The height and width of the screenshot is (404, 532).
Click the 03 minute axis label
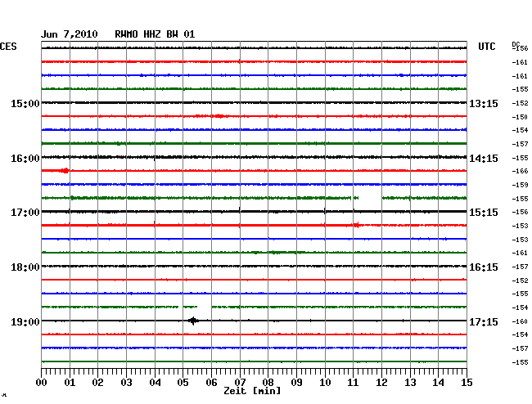click(x=126, y=383)
